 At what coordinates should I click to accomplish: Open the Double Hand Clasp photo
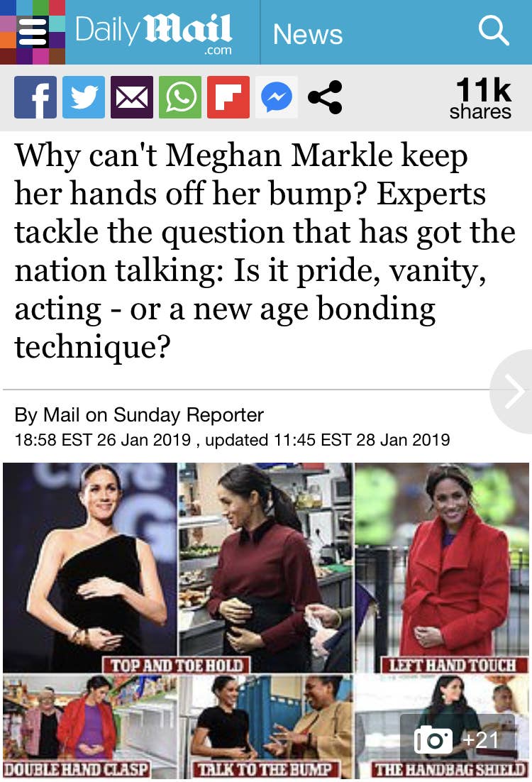click(x=89, y=725)
